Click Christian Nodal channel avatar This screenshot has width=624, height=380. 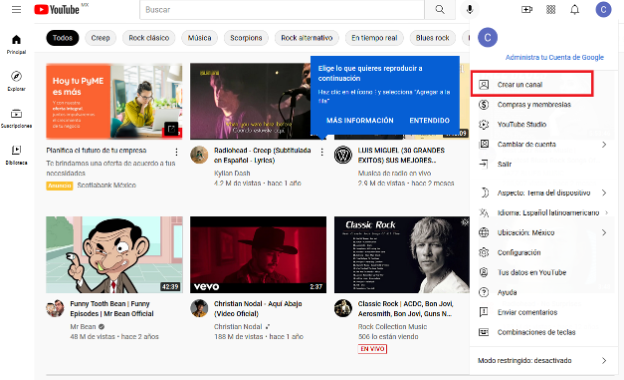199,308
